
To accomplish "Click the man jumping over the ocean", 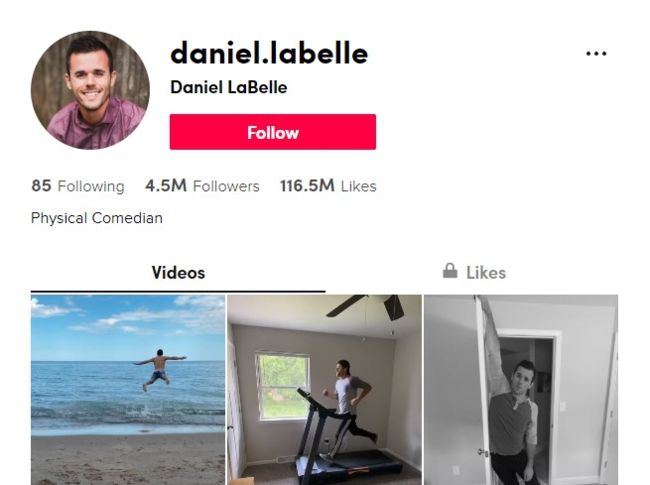I will coord(159,370).
